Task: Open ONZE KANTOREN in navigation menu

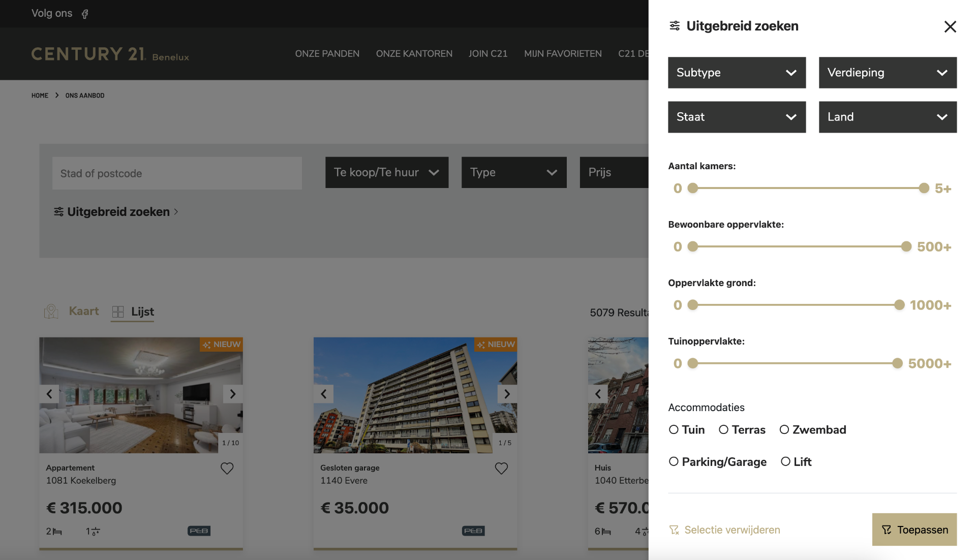Action: pyautogui.click(x=414, y=54)
